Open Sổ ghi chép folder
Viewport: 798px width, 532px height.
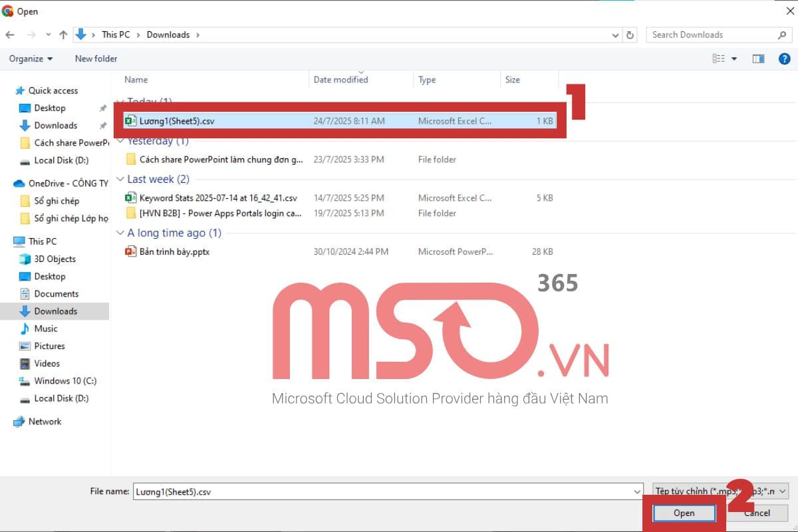pos(50,201)
